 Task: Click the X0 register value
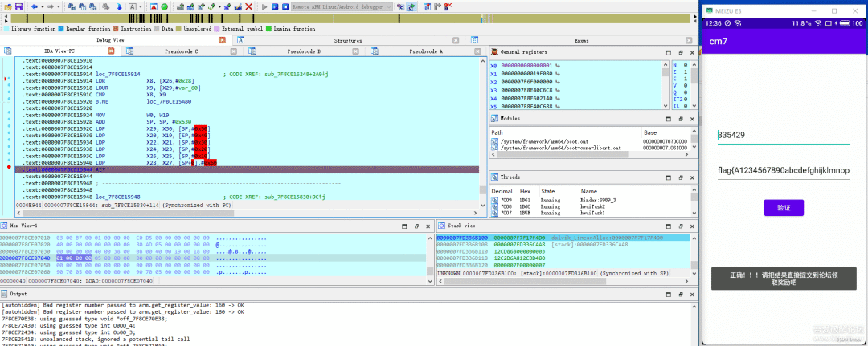tap(526, 65)
